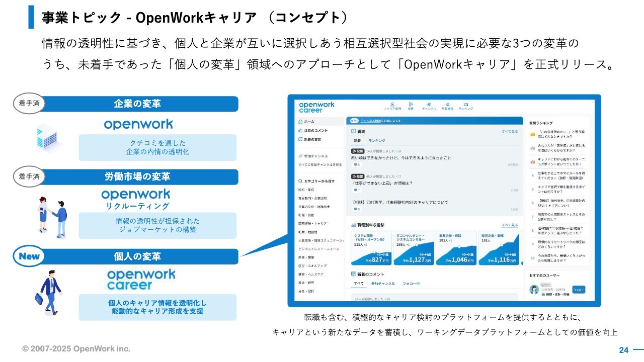Open ranking item 仕事をする上でのマイルールを教えてください
Viewport: 644px width, 362px height.
[x=561, y=175]
